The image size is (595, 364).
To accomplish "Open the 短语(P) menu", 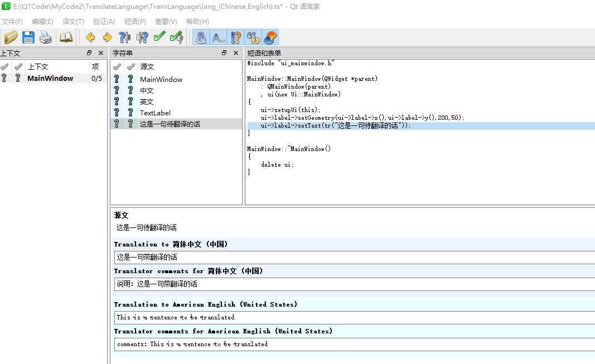I will point(135,22).
